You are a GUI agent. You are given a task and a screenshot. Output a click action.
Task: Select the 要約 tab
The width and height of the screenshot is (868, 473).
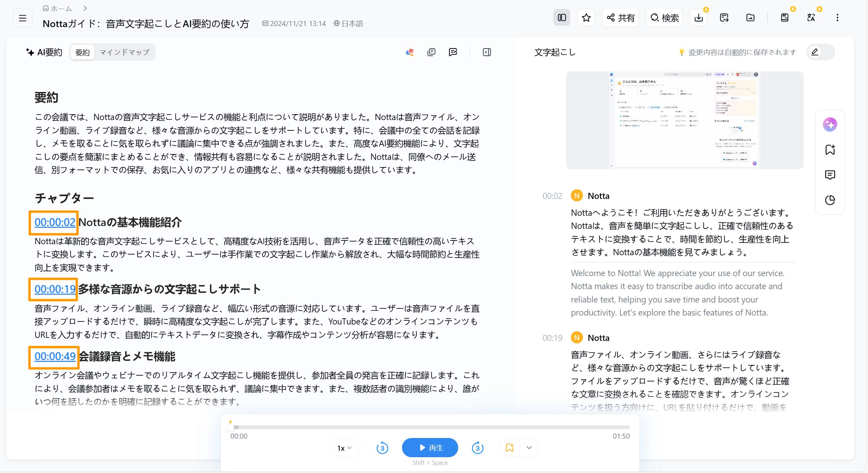coord(82,52)
